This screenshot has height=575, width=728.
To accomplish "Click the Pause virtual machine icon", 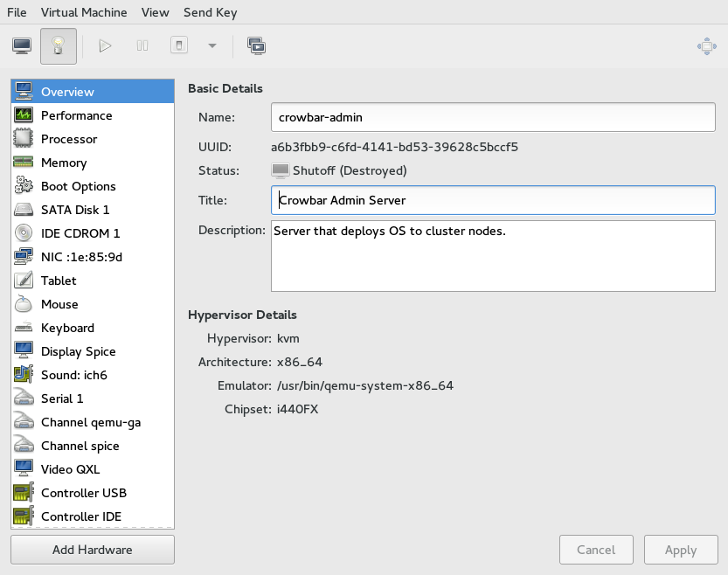I will pyautogui.click(x=142, y=45).
